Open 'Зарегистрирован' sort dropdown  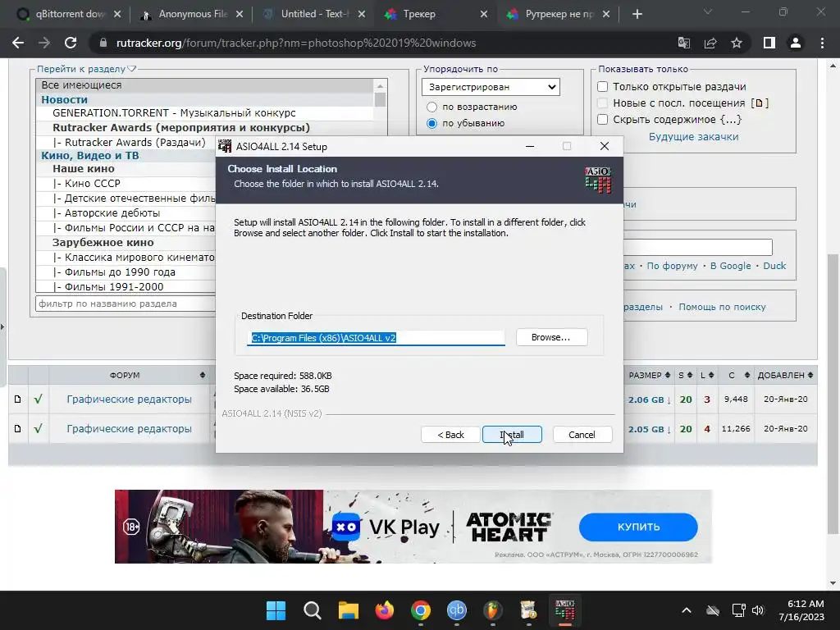pos(491,87)
